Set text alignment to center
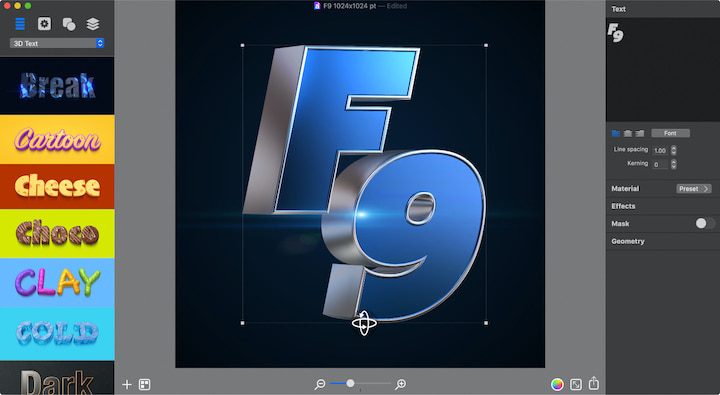This screenshot has width=720, height=395. pos(628,133)
